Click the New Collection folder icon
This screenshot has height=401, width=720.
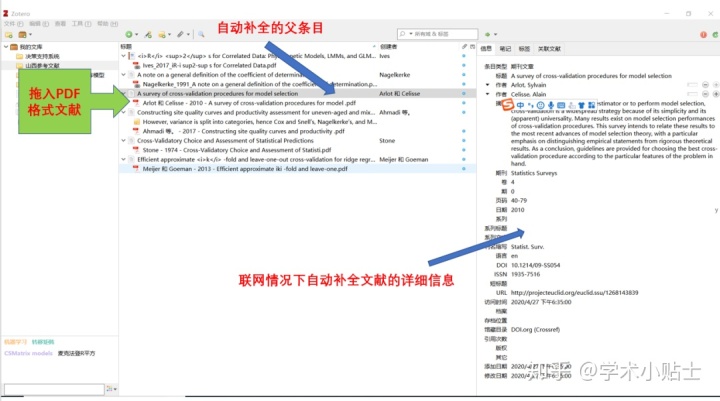click(9, 34)
